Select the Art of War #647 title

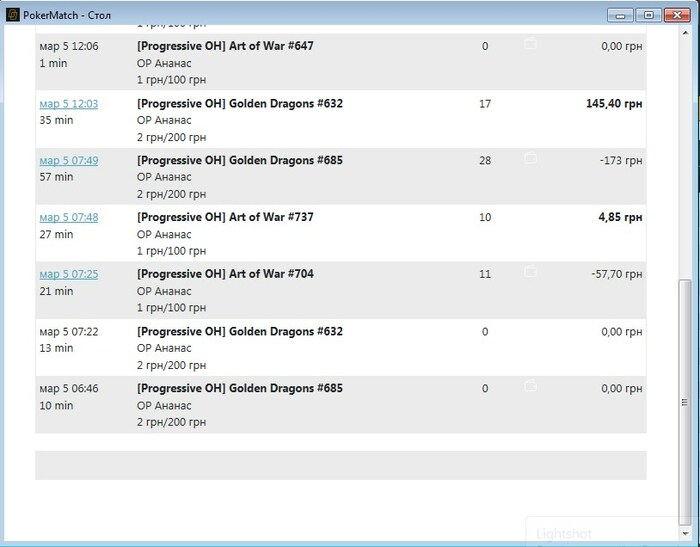coord(225,46)
